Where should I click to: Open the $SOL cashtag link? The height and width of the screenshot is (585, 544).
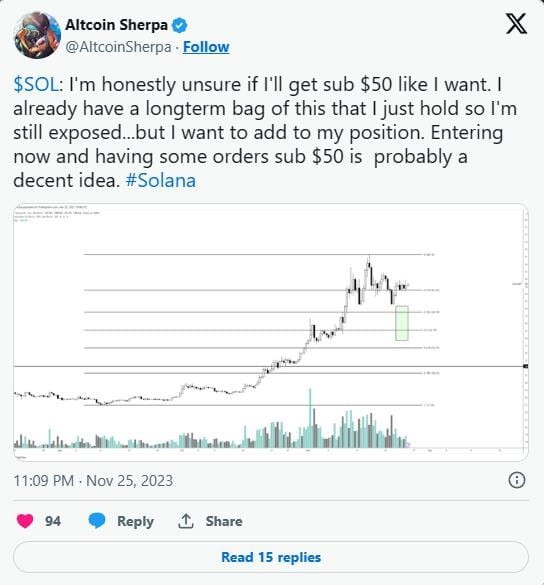coord(36,84)
